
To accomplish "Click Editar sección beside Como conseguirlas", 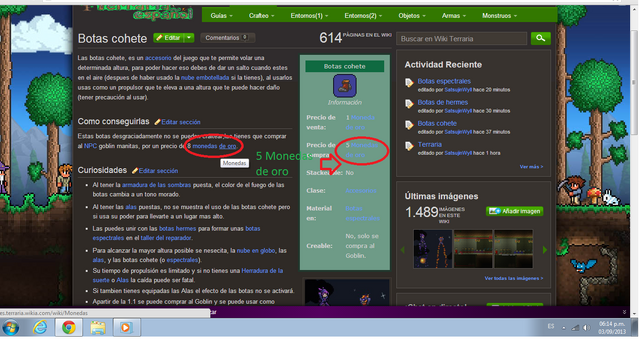I will pos(181,122).
